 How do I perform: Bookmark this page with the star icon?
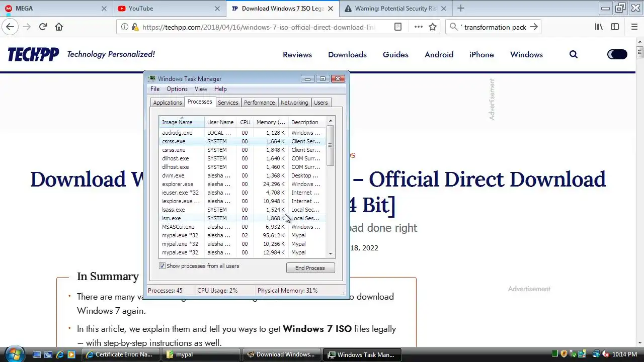click(433, 27)
